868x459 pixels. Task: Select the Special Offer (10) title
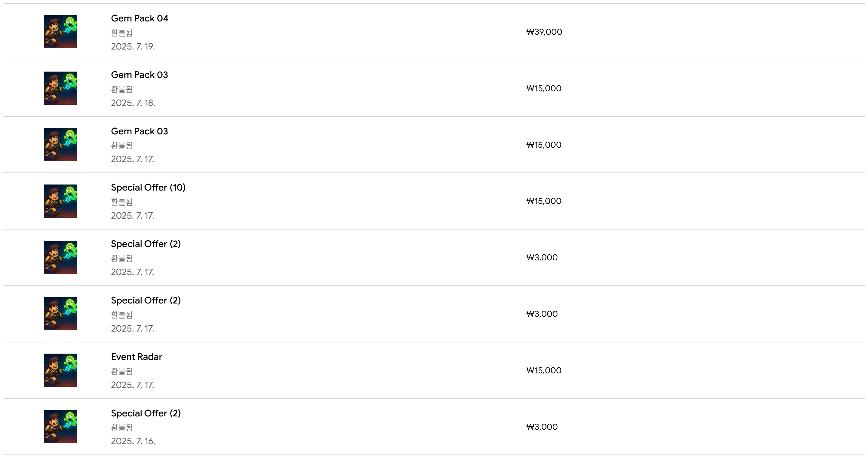pos(148,188)
